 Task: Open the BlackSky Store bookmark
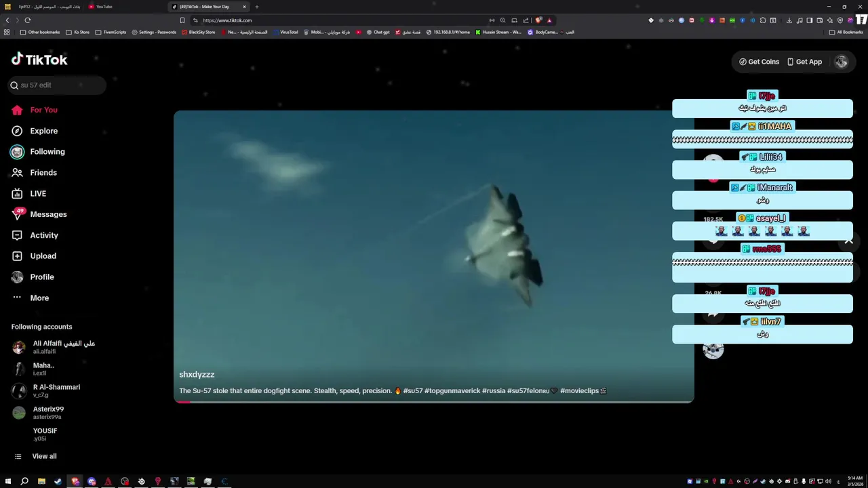click(198, 32)
